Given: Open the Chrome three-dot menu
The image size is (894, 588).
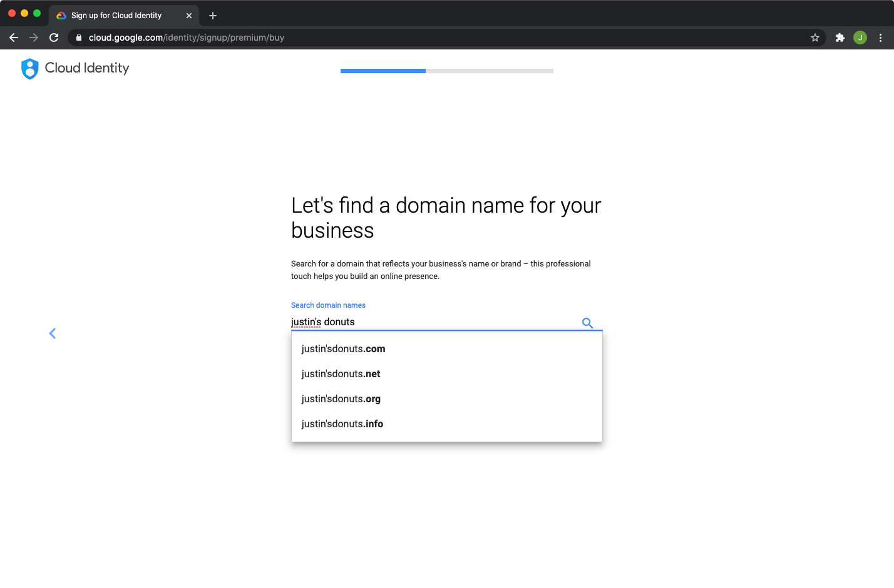Looking at the screenshot, I should (x=880, y=38).
